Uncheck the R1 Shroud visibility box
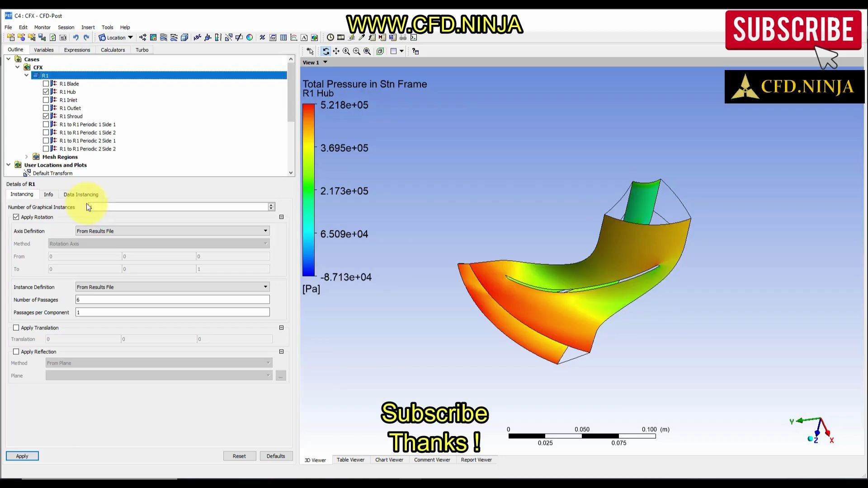The height and width of the screenshot is (488, 868). pyautogui.click(x=46, y=116)
